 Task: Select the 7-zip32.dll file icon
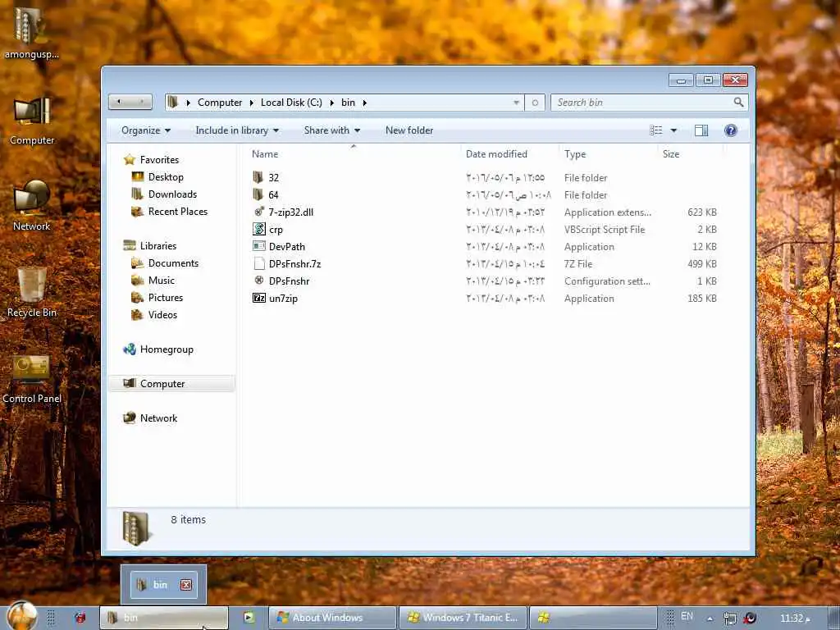tap(258, 212)
